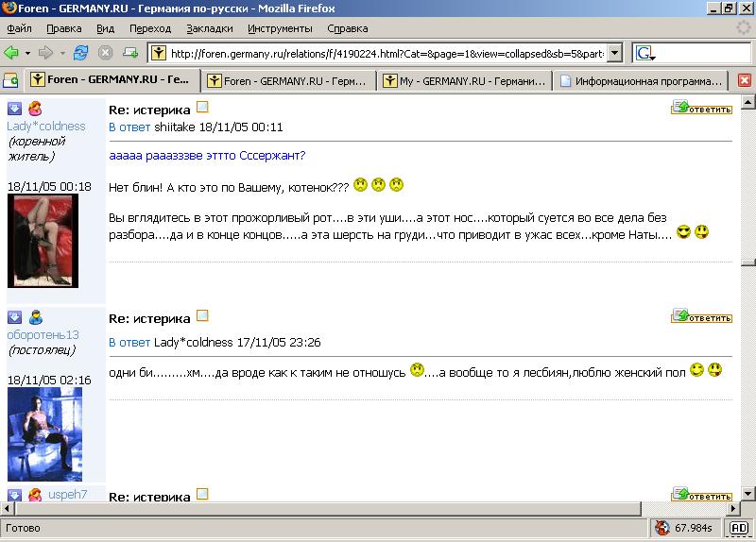The image size is (756, 542).
Task: Open the uspeh7 profile link
Action: click(x=67, y=494)
